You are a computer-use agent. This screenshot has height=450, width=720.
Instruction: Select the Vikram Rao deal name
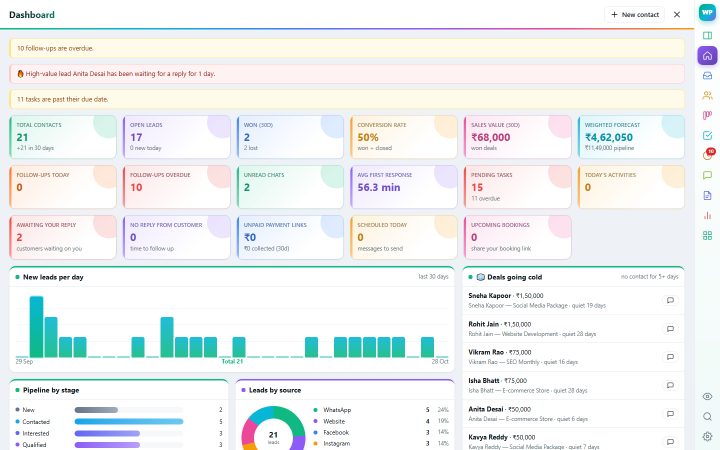[x=486, y=352]
